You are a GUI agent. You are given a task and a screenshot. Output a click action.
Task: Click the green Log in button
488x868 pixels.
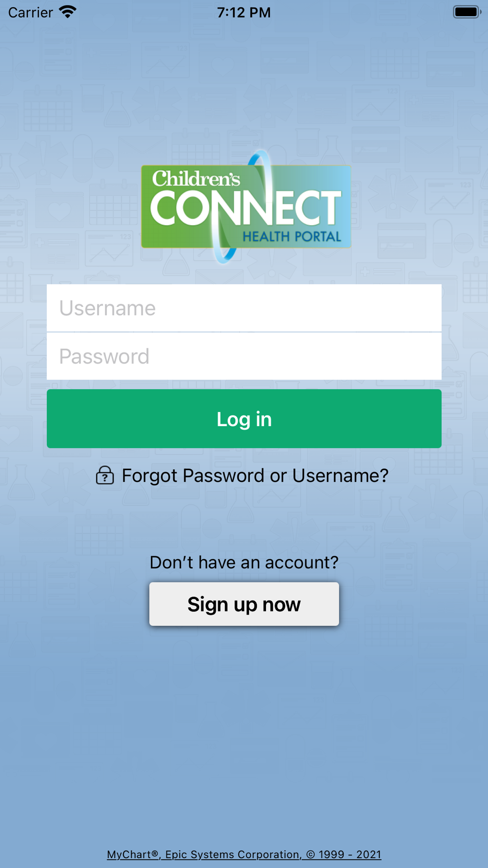pos(244,419)
